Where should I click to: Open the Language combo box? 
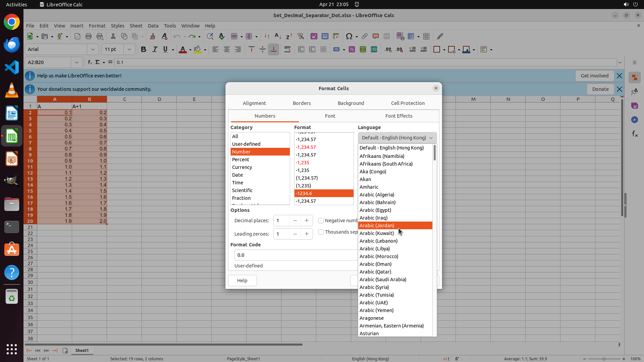(397, 138)
